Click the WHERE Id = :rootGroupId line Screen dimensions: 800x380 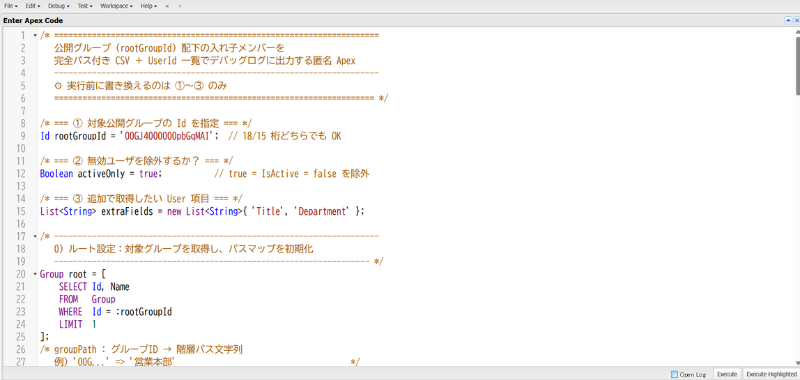click(115, 312)
